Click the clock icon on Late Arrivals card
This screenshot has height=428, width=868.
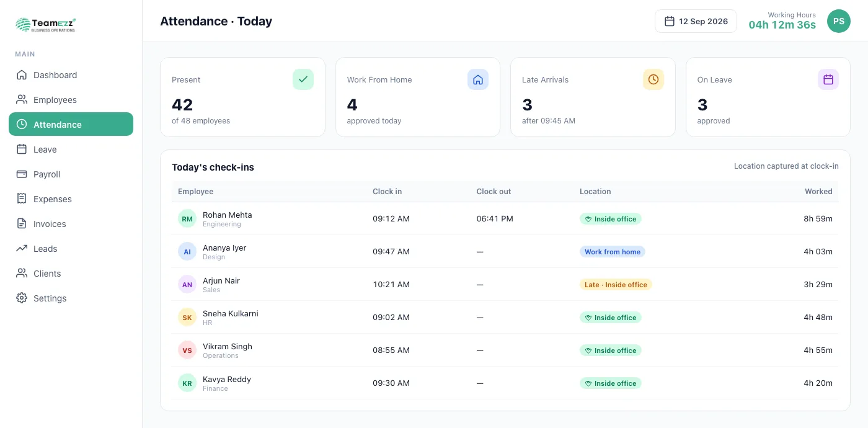[x=653, y=79]
